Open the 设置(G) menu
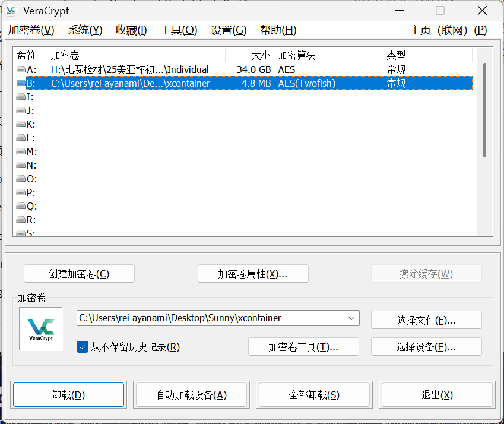The image size is (504, 424). click(229, 30)
